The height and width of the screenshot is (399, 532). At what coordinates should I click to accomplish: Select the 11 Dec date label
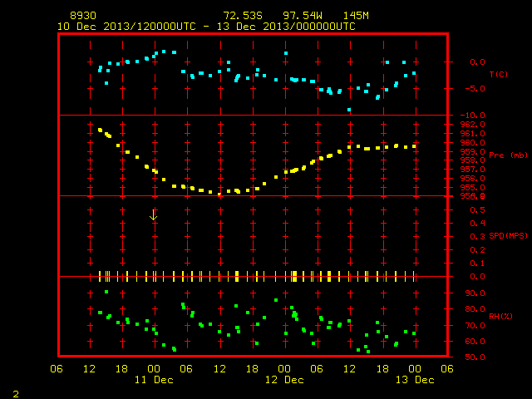[x=154, y=380]
